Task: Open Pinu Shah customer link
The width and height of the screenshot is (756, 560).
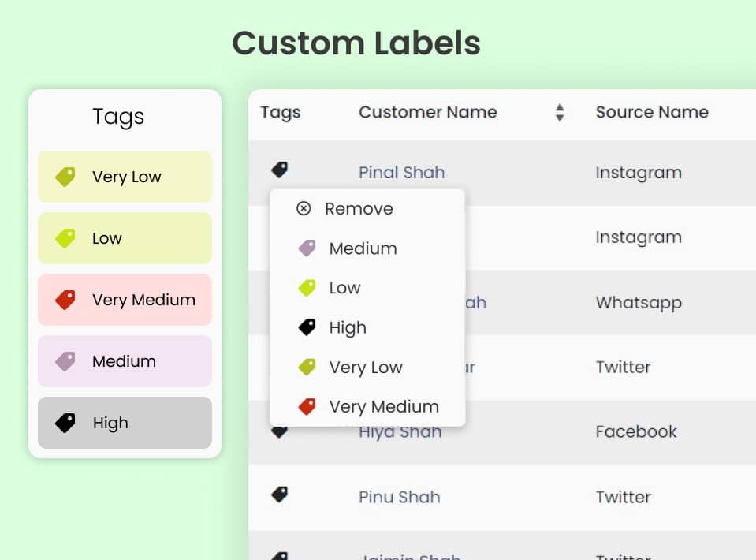Action: coord(399,497)
